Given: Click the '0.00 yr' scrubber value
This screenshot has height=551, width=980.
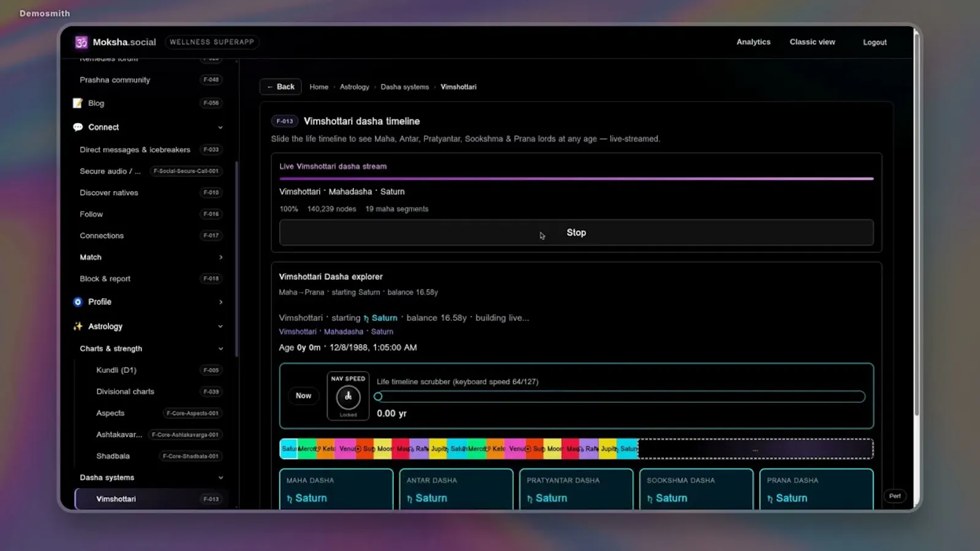Looking at the screenshot, I should tap(391, 413).
